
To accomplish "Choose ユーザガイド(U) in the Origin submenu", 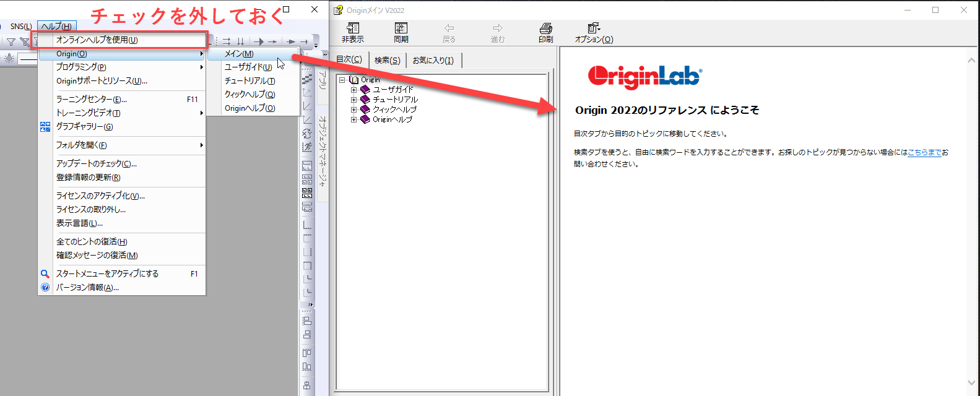I will [253, 67].
